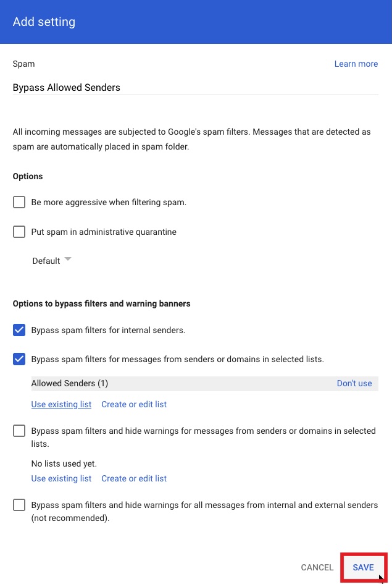This screenshot has height=584, width=392.
Task: Click the Add setting dialog title
Action: 44,22
